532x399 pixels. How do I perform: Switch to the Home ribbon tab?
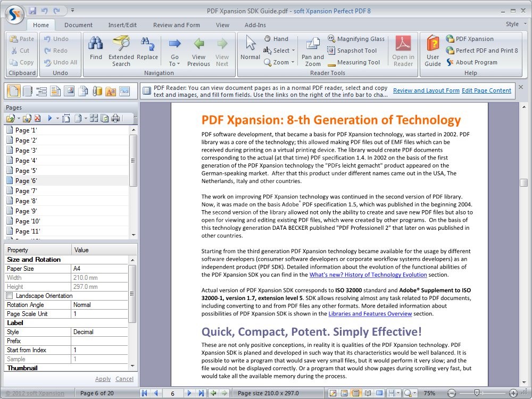41,25
